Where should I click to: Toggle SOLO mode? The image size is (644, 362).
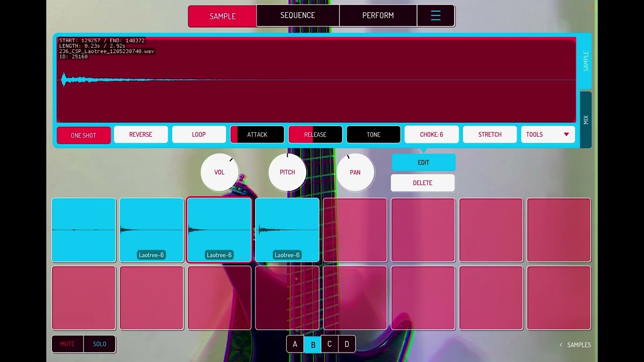pyautogui.click(x=100, y=344)
